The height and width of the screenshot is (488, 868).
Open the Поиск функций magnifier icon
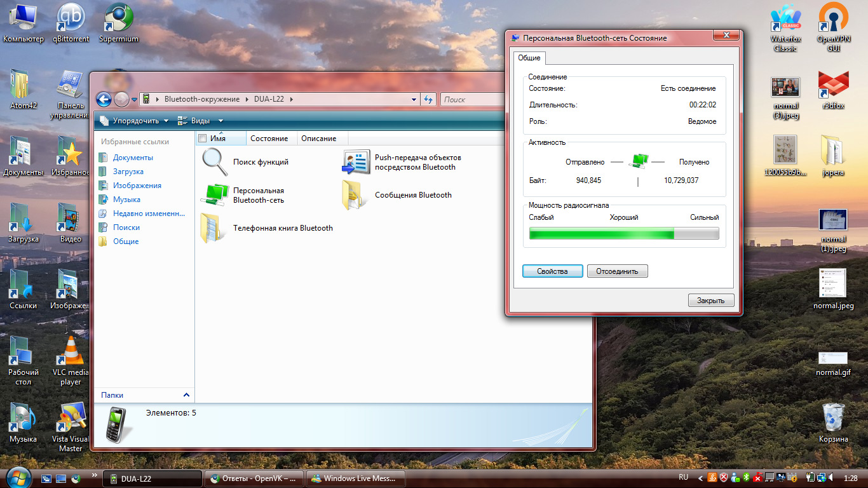pos(215,162)
